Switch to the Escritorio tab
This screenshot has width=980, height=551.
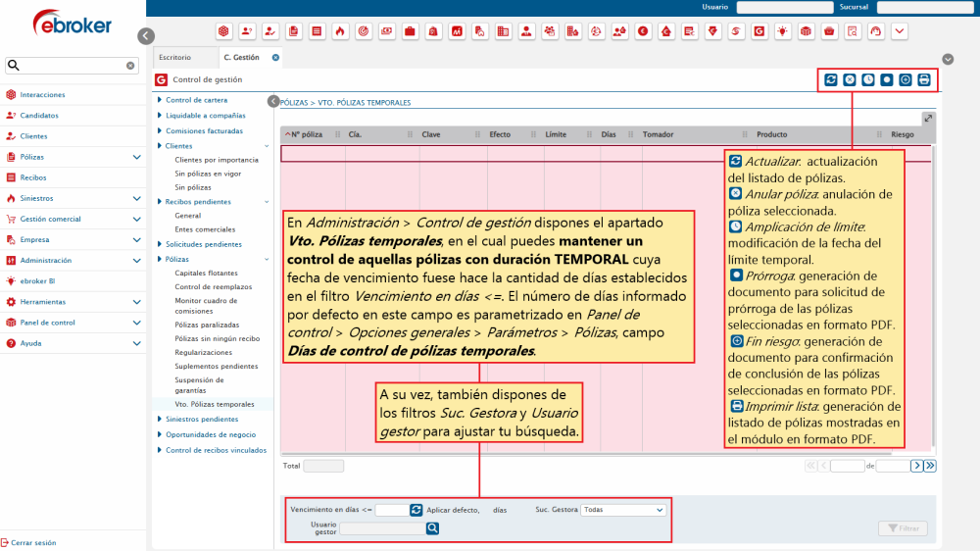175,58
